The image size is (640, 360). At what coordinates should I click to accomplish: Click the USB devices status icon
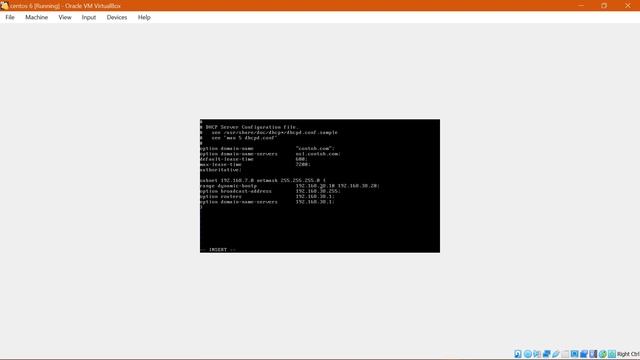click(x=556, y=354)
